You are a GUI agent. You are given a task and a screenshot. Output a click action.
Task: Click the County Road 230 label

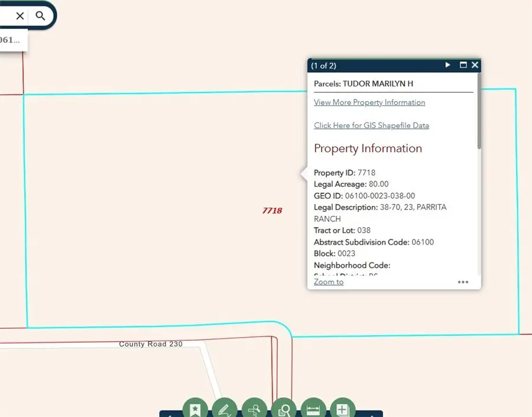click(151, 344)
